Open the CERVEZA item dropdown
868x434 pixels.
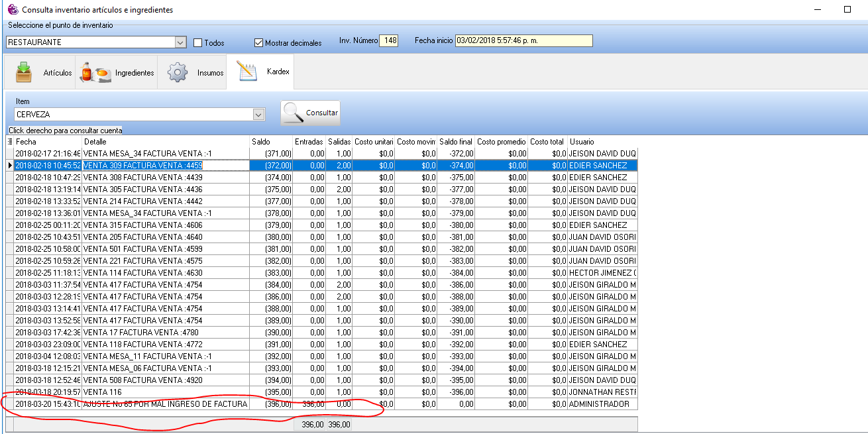pos(258,115)
